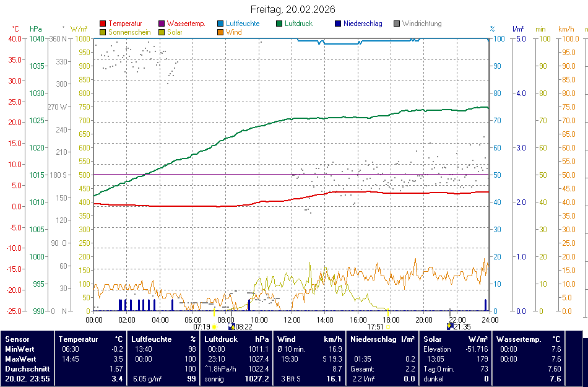588x387 pixels.
Task: Click the Niederschlag column header in table
Action: pyautogui.click(x=373, y=339)
